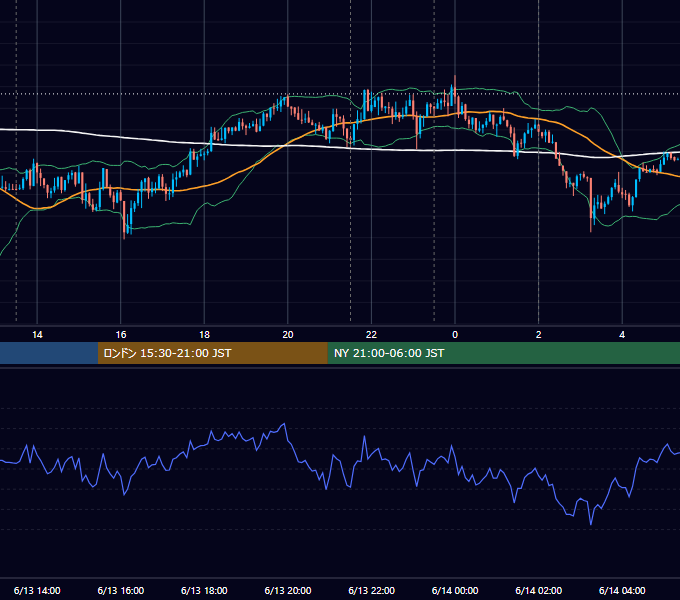680x600 pixels.
Task: Click the 6/13 18:00 date label
Action: [x=204, y=590]
